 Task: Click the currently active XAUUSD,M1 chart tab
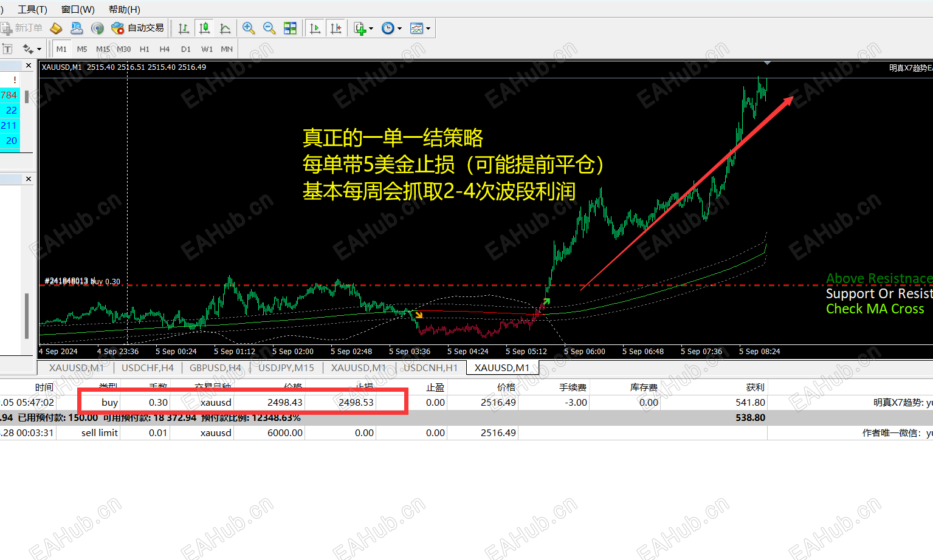click(502, 367)
